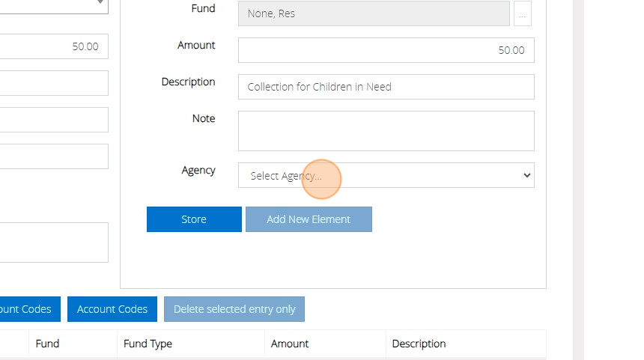The height and width of the screenshot is (360, 644).
Task: Click the large empty text area at lower left
Action: point(52,242)
